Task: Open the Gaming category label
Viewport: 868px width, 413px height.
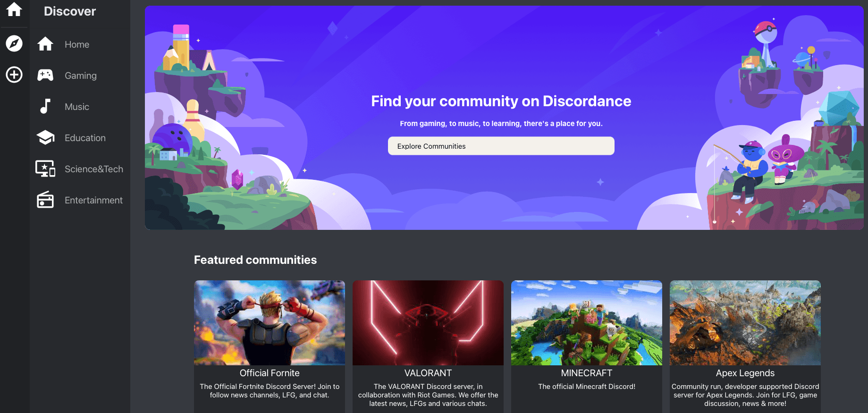Action: coord(81,76)
